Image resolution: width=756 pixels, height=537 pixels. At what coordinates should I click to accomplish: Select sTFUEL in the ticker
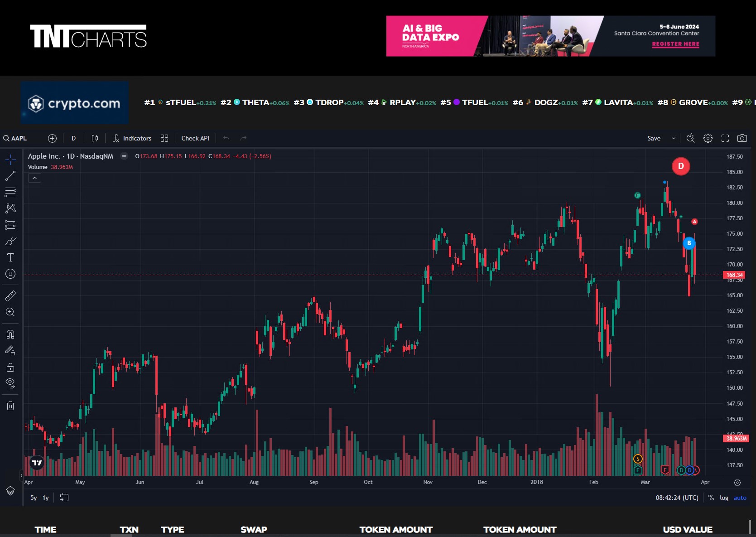tap(181, 102)
